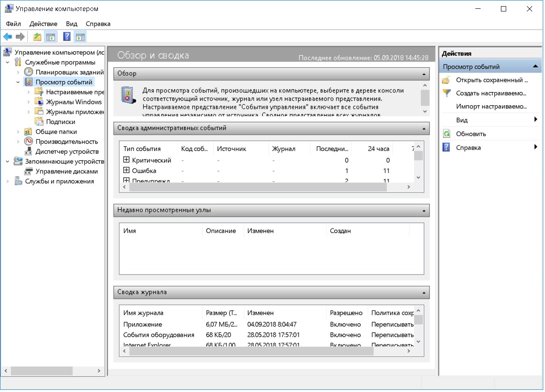Click the Открыть сохраненный folder icon
Screen dimensions: 545x392
[447, 80]
